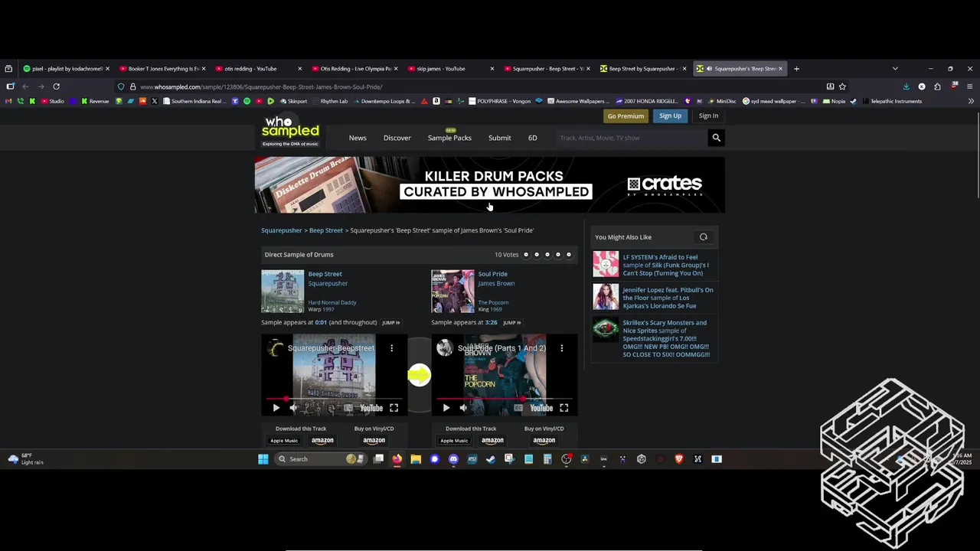Image resolution: width=980 pixels, height=551 pixels.
Task: Bookmark this page with the star icon
Action: point(842,86)
